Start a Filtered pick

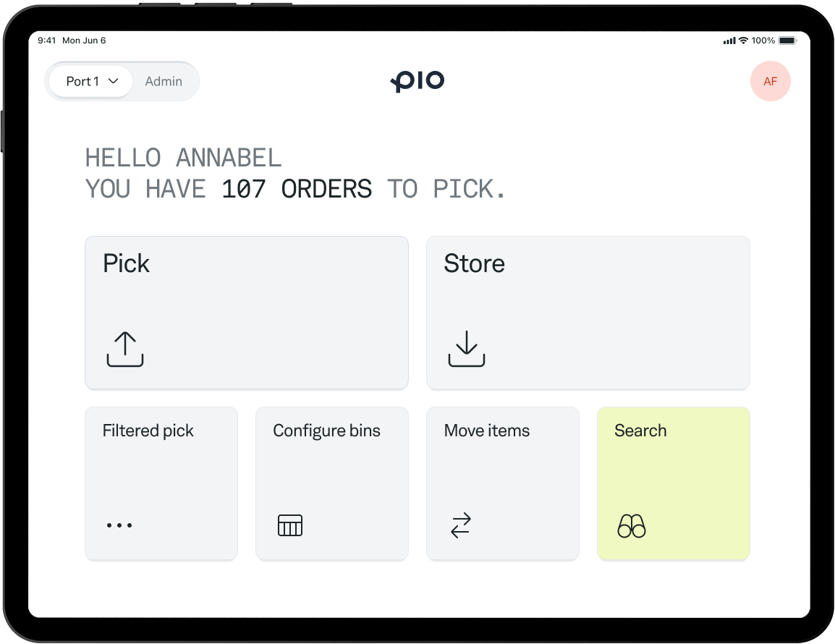(161, 483)
